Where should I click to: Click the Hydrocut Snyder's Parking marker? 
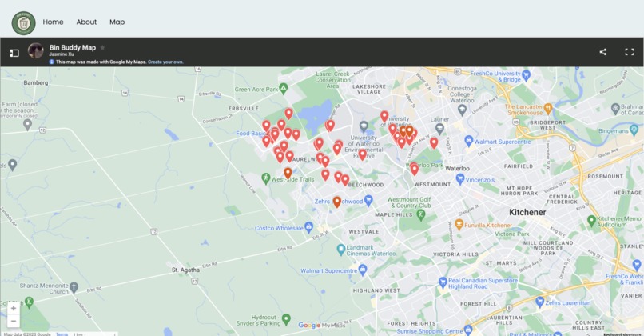tap(286, 318)
